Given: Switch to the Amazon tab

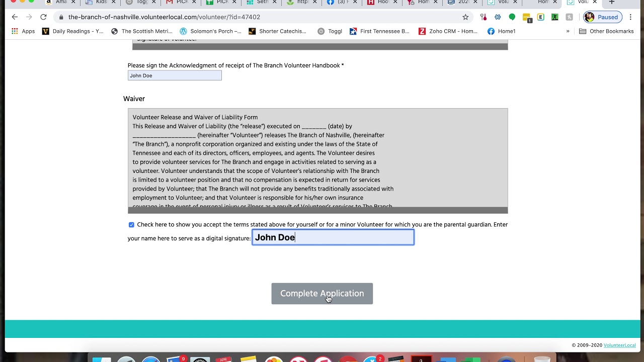Looking at the screenshot, I should [x=61, y=3].
